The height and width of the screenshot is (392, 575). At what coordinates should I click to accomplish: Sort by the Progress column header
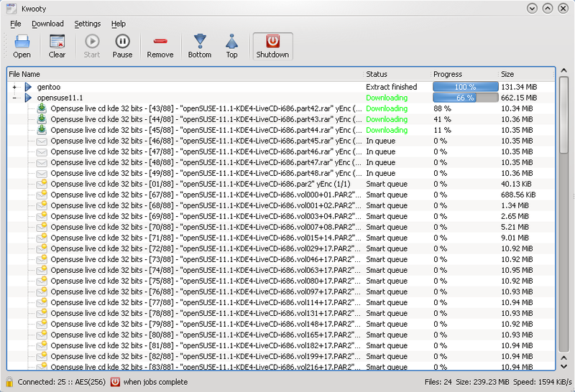464,74
